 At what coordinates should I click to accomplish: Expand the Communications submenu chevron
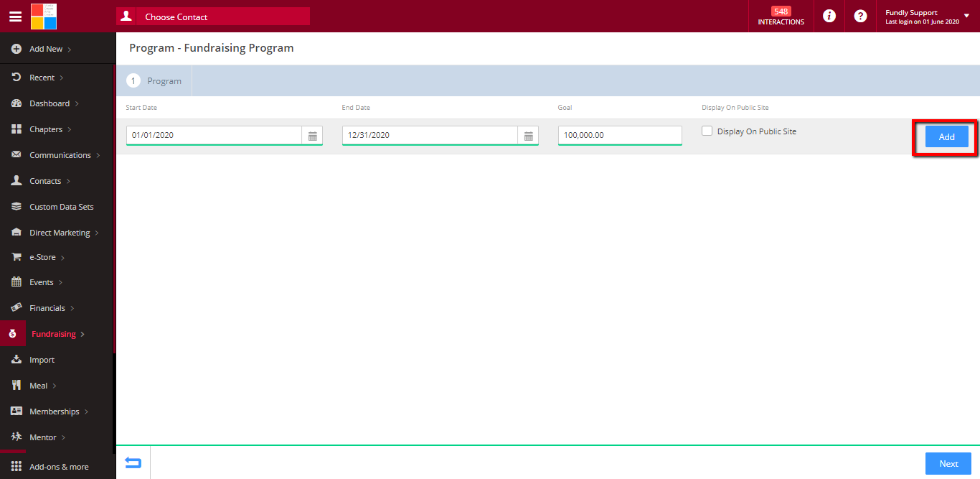98,156
